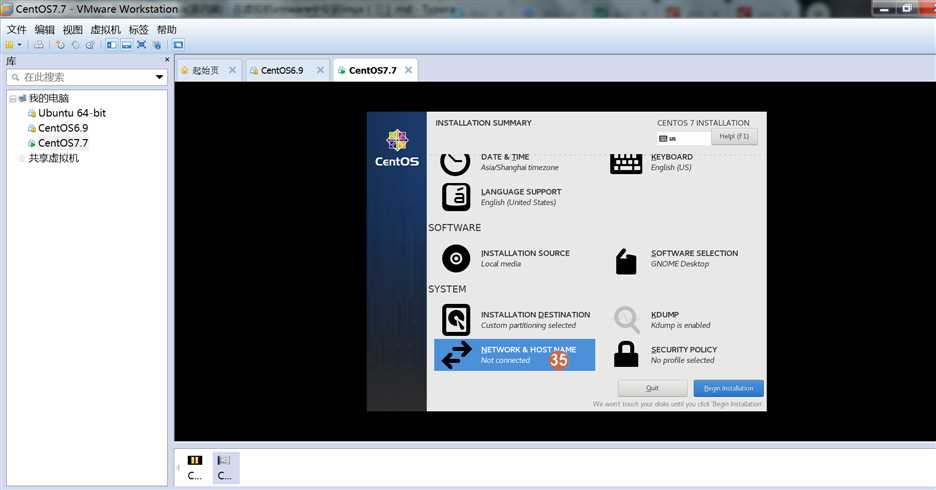Click the console view toolbar icon
Viewport: 936px width, 490px height.
[178, 45]
